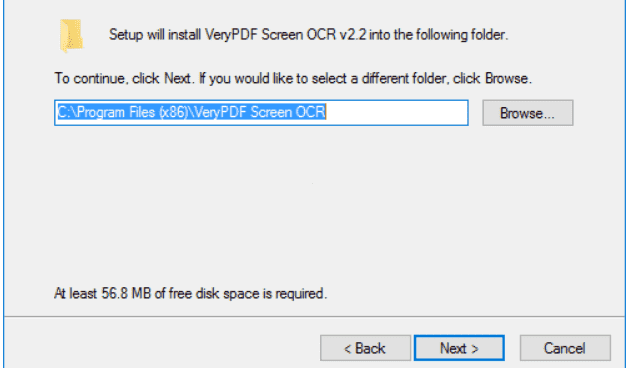Proceed with the Next > button
This screenshot has height=368, width=626.
coord(459,348)
